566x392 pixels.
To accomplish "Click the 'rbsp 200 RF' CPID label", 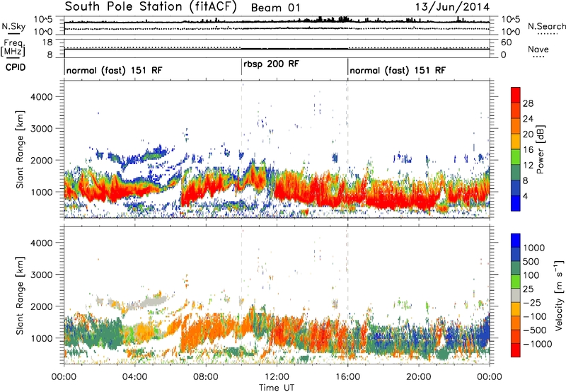I will pyautogui.click(x=271, y=64).
